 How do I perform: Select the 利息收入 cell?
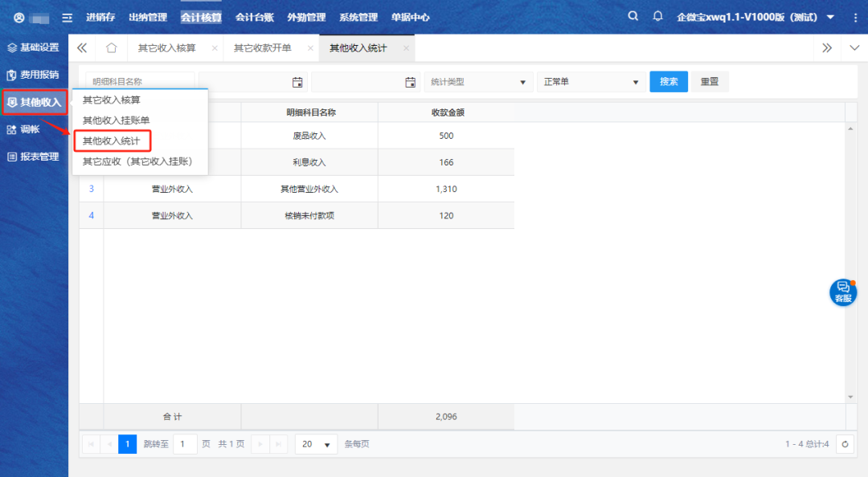pyautogui.click(x=309, y=163)
